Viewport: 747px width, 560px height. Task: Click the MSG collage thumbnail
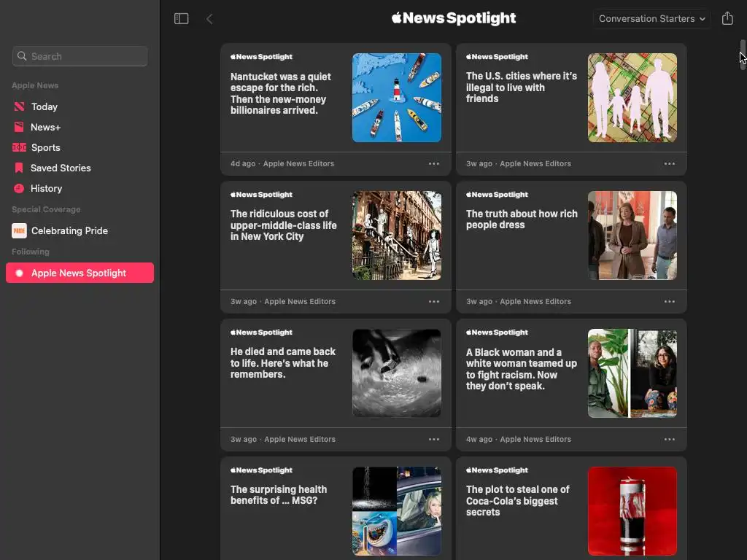(x=396, y=511)
